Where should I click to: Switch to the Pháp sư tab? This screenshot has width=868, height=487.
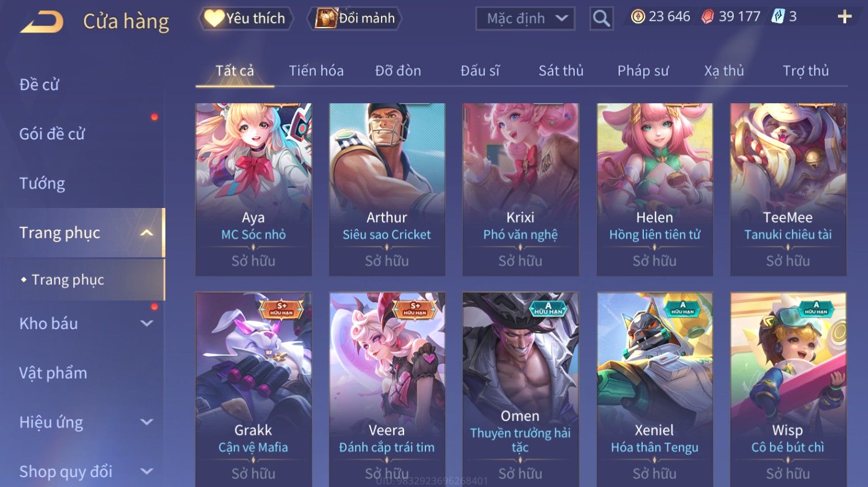[x=643, y=71]
